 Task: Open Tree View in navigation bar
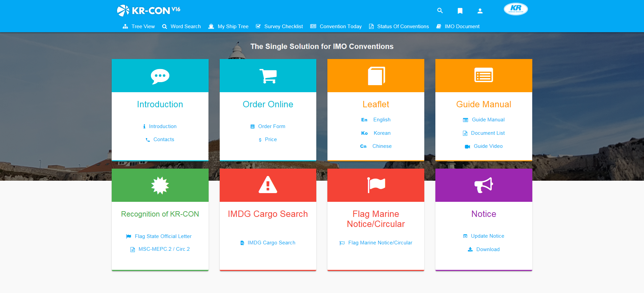click(x=139, y=26)
